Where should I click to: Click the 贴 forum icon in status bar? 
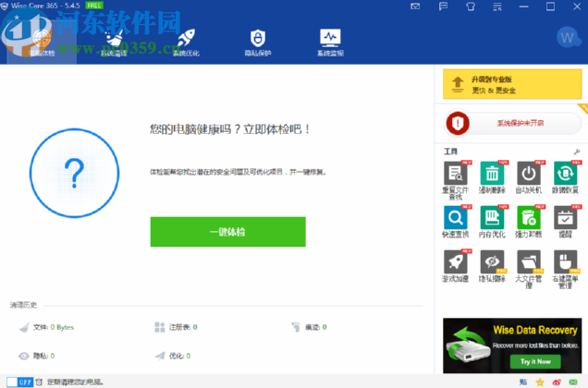(523, 382)
